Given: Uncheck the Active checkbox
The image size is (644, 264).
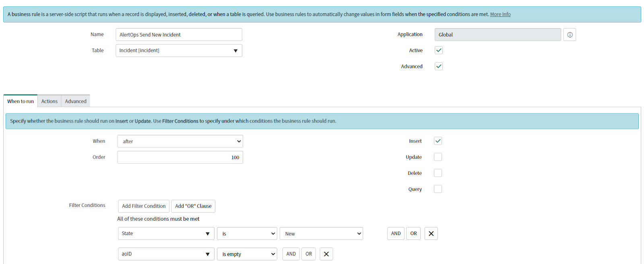Looking at the screenshot, I should [x=439, y=50].
